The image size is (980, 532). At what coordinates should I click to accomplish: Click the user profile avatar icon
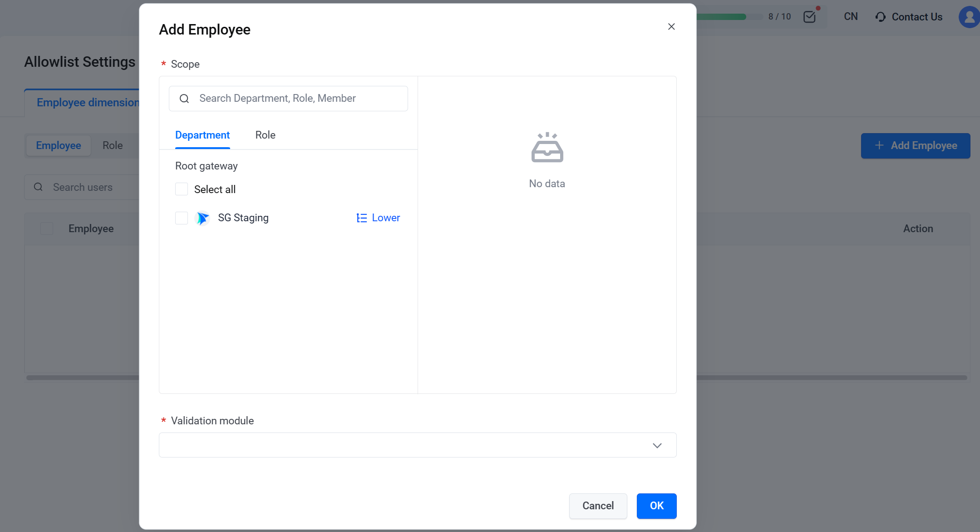click(970, 17)
